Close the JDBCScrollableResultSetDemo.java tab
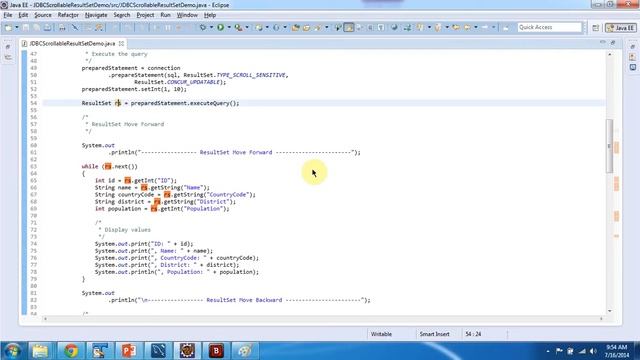 (x=121, y=43)
